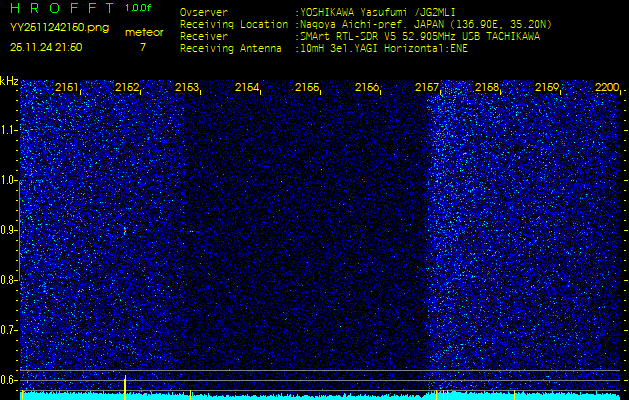
Task: Click the 'Receiving Location' label
Action: pyautogui.click(x=234, y=24)
